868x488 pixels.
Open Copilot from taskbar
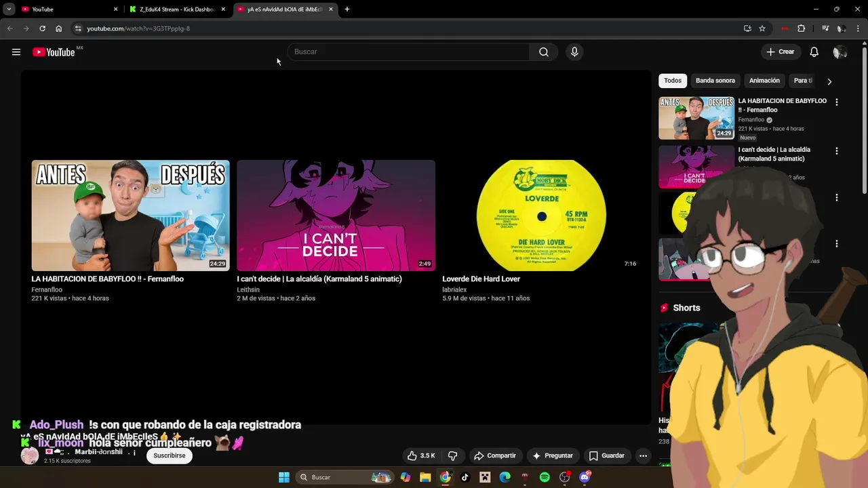pyautogui.click(x=406, y=477)
